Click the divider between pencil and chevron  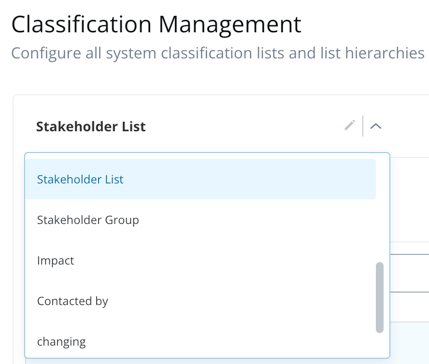pyautogui.click(x=363, y=126)
